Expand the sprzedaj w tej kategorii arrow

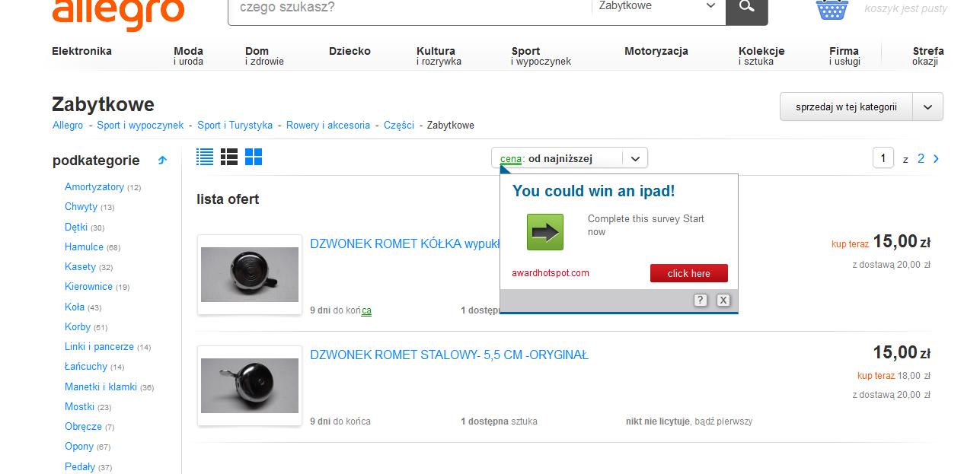927,107
